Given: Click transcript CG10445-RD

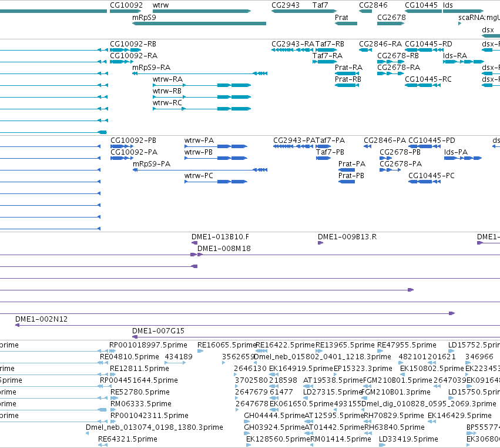Looking at the screenshot, I should click(428, 44).
